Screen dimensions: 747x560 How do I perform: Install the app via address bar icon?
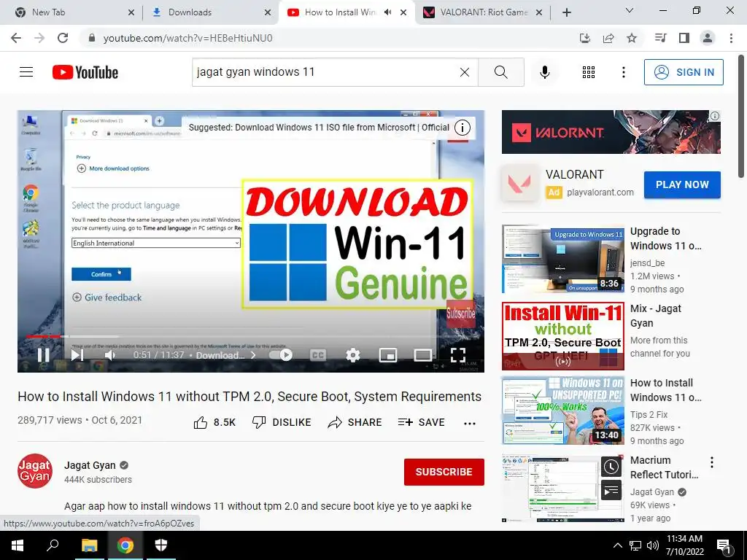[585, 38]
